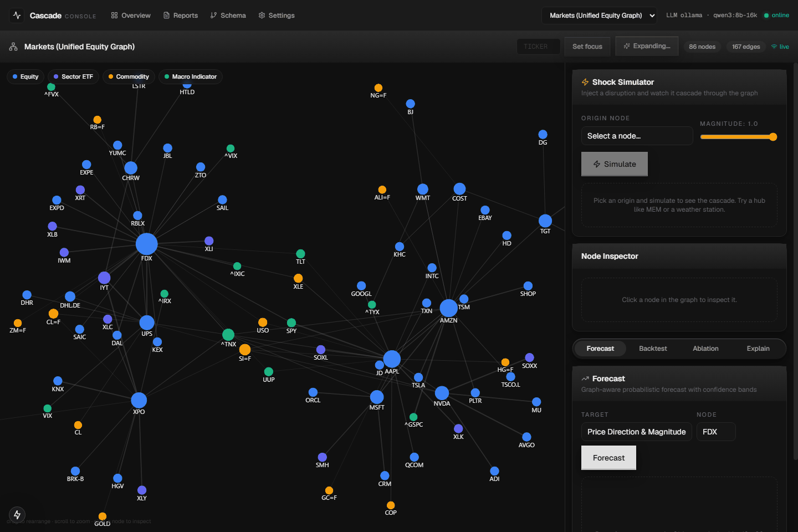Click the Forecast button
The height and width of the screenshot is (532, 798).
(x=608, y=458)
